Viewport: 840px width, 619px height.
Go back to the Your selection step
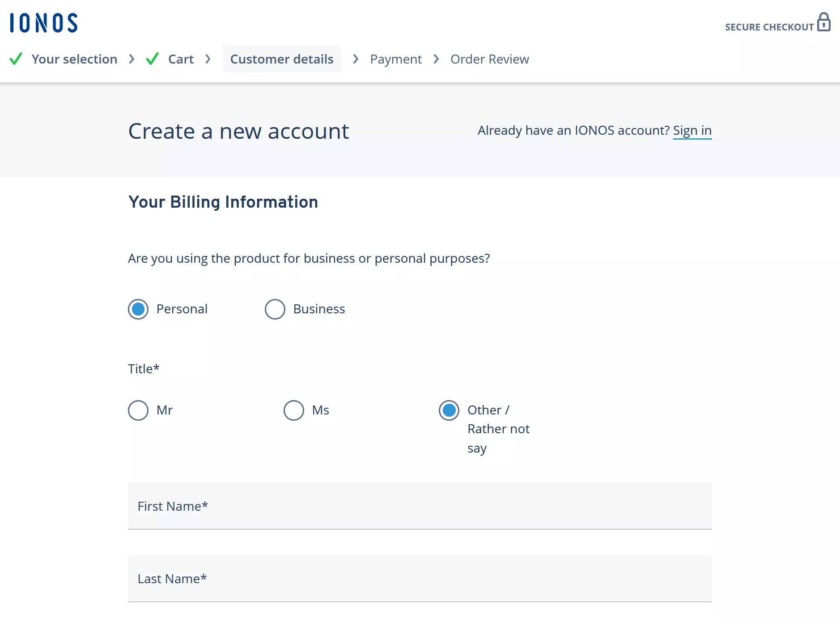[74, 59]
